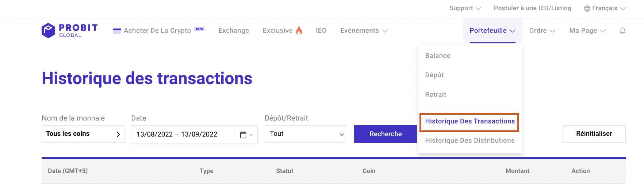This screenshot has width=644, height=193.
Task: Click the fire icon next to Exclusive
Action: click(299, 31)
